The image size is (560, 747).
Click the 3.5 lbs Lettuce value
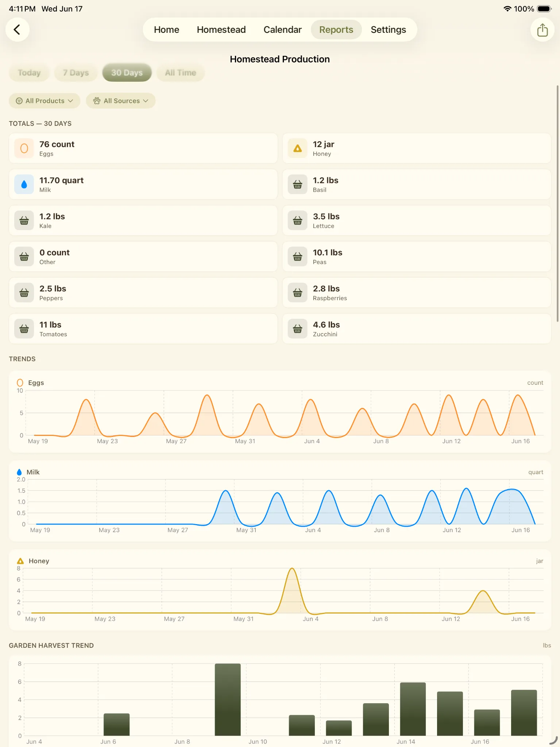coord(326,217)
